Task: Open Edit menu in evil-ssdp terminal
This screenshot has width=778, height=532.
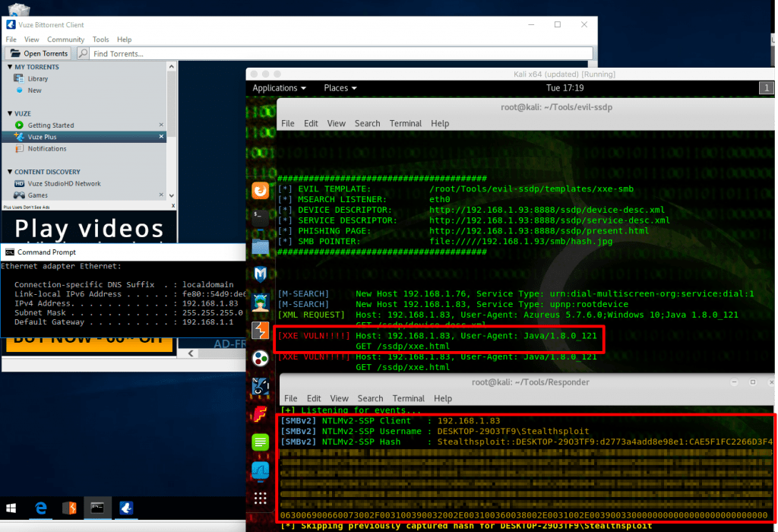Action: click(x=311, y=123)
